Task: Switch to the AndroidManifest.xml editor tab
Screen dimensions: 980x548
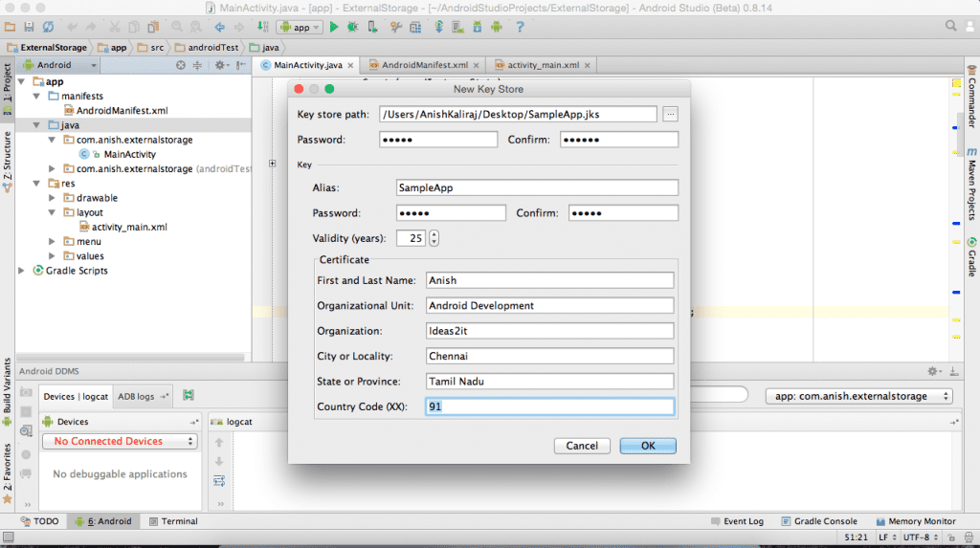Action: point(425,65)
